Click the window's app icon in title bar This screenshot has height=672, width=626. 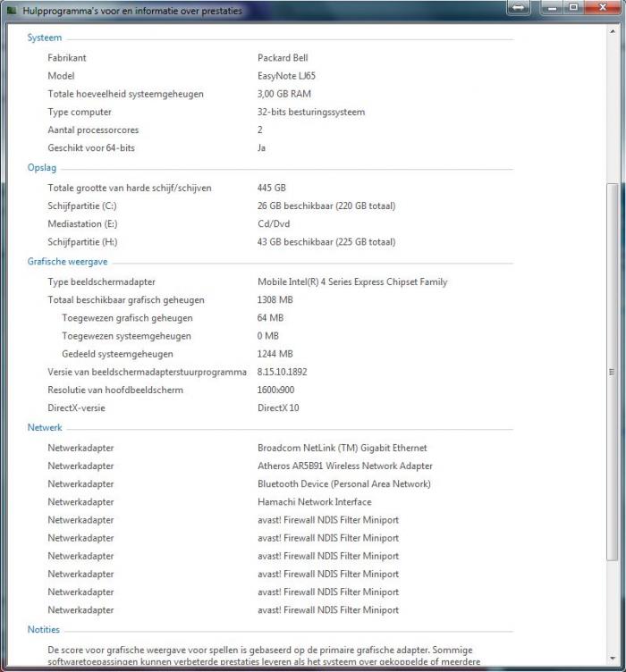coord(12,11)
